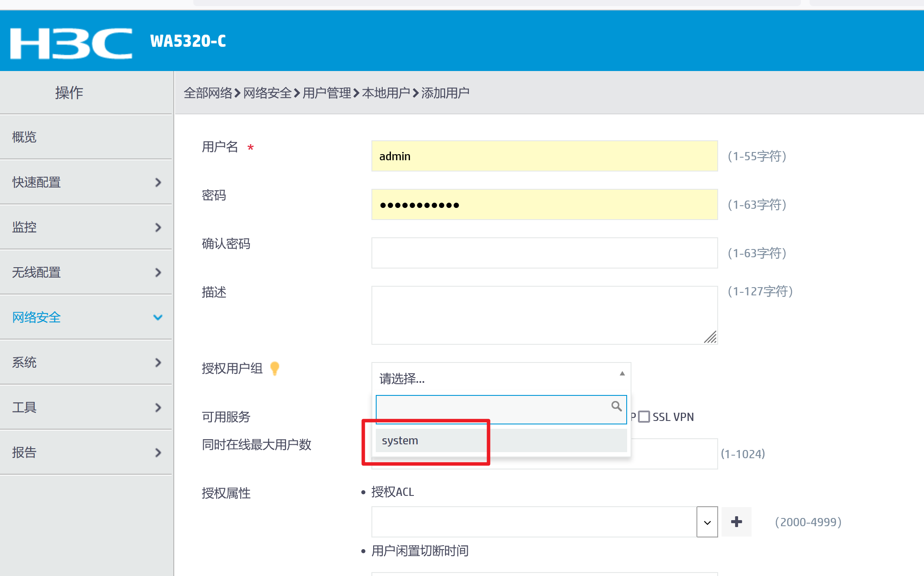Click the H3C logo
The height and width of the screenshot is (576, 924).
tap(71, 43)
